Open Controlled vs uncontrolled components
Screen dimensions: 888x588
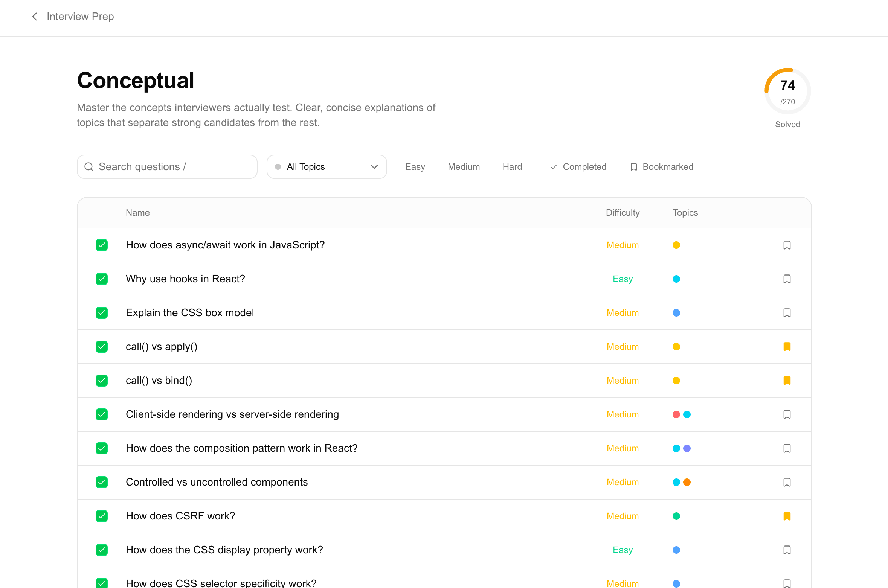pyautogui.click(x=217, y=482)
